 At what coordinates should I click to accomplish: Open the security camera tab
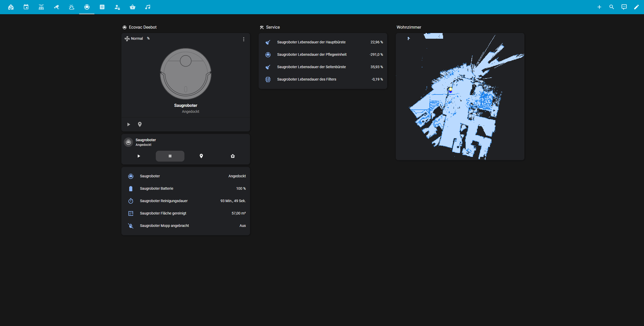click(x=56, y=7)
